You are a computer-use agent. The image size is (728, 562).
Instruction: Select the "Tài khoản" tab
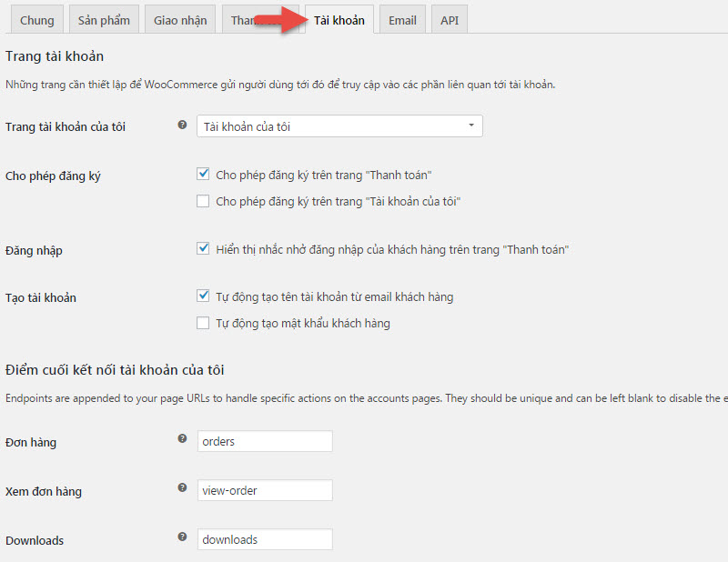click(x=339, y=20)
